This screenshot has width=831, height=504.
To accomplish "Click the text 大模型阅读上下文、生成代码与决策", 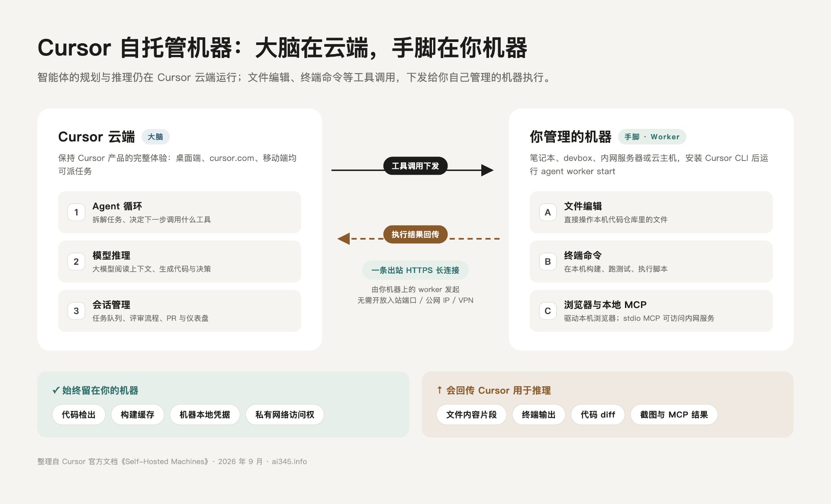I will 151,269.
